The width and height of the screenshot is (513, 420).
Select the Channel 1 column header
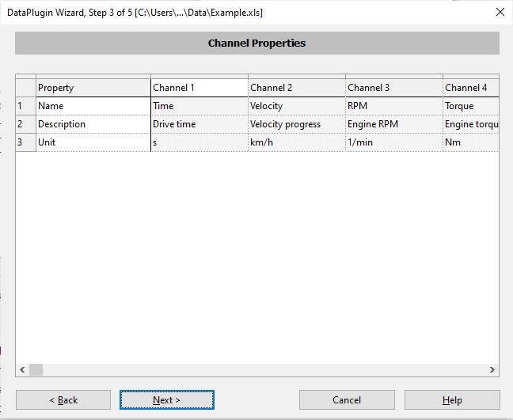click(199, 88)
